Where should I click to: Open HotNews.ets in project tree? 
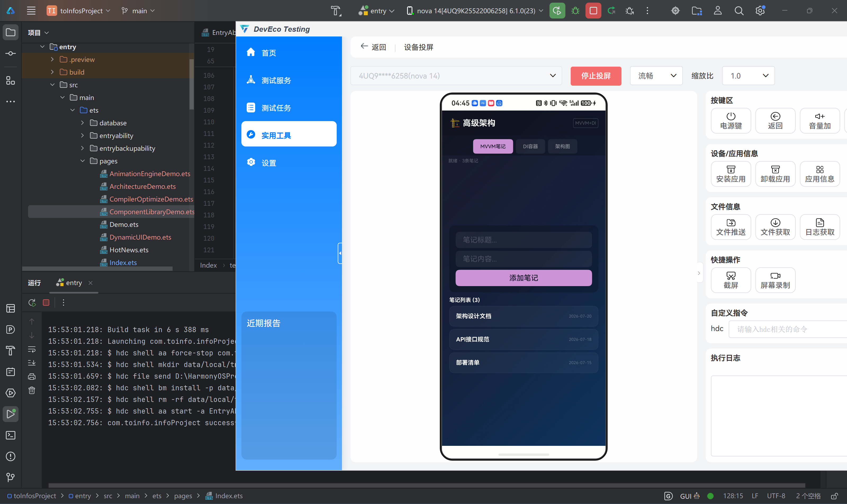click(129, 250)
